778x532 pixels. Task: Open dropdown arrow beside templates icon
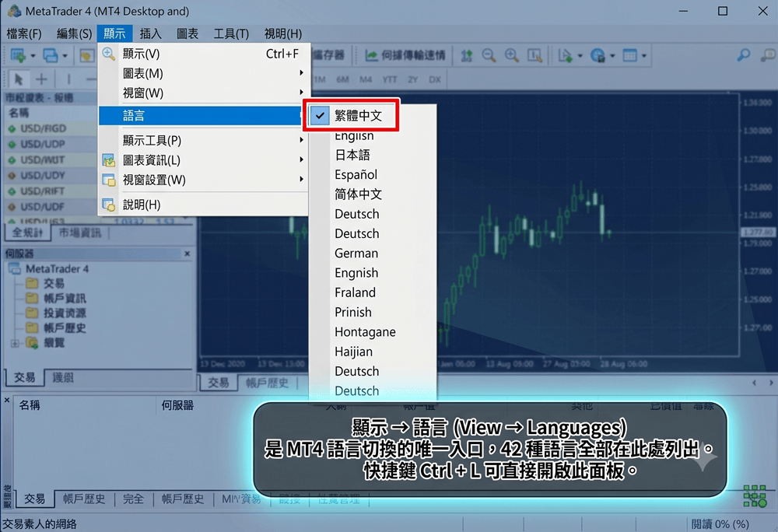[644, 55]
